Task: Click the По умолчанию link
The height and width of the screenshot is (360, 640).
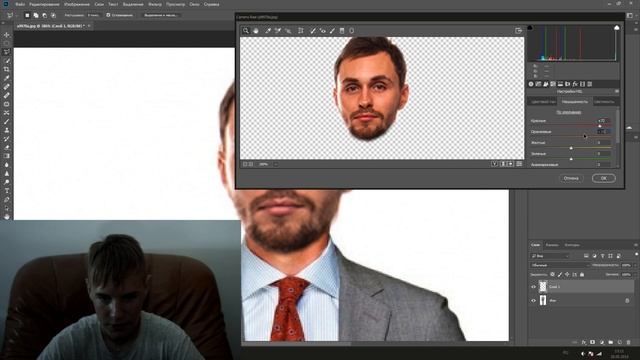Action: pos(569,112)
